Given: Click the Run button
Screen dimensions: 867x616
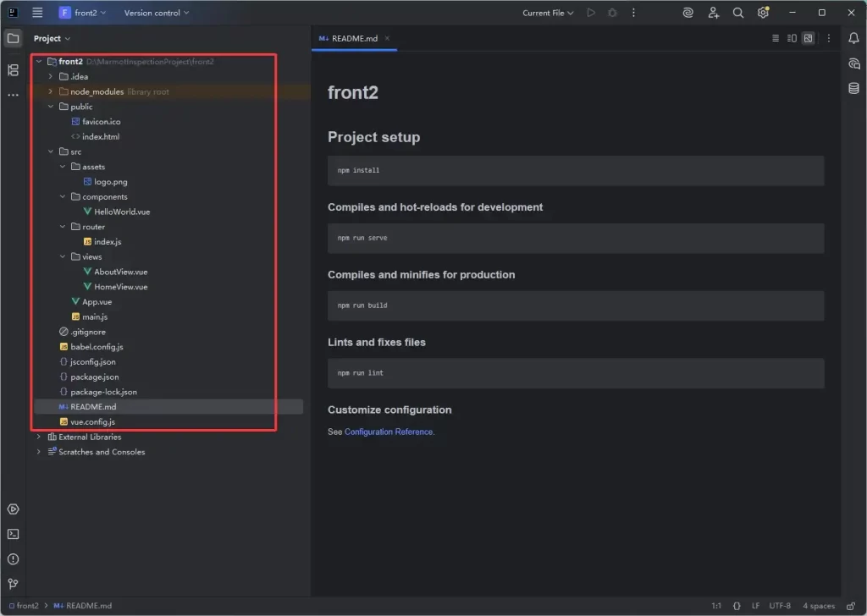Looking at the screenshot, I should [591, 13].
